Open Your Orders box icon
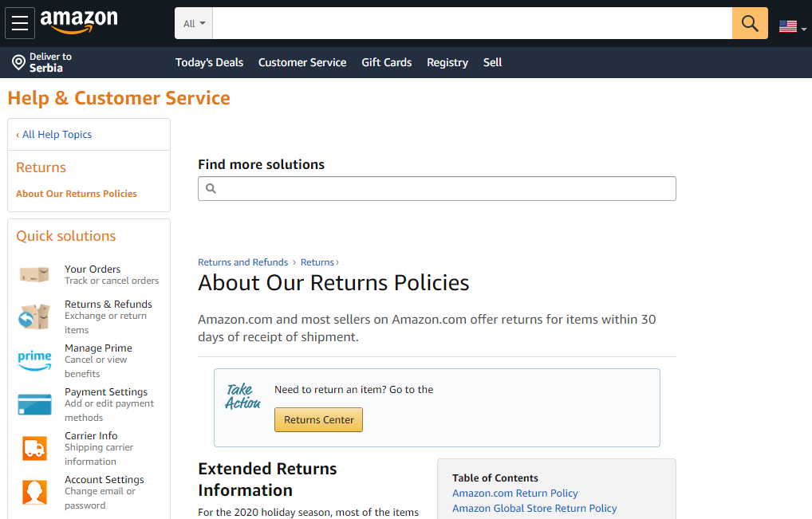812x519 pixels. click(x=34, y=274)
